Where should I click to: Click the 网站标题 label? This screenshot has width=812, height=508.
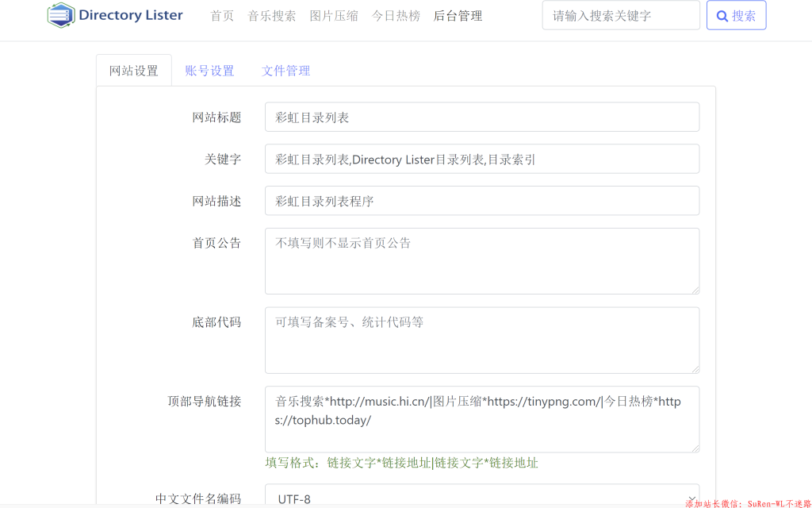pos(216,117)
